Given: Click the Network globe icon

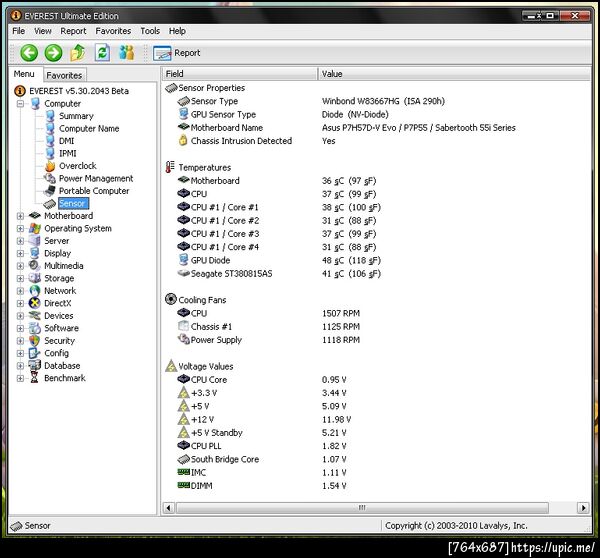Looking at the screenshot, I should coord(35,291).
